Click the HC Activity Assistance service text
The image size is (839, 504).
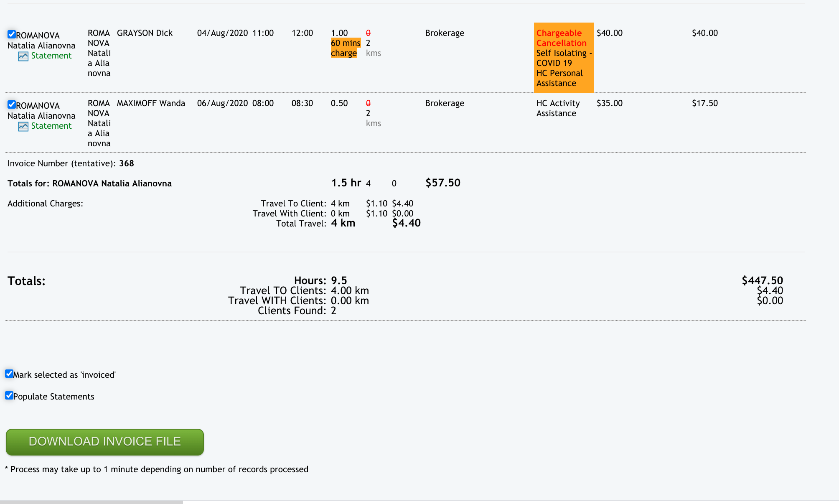(558, 108)
